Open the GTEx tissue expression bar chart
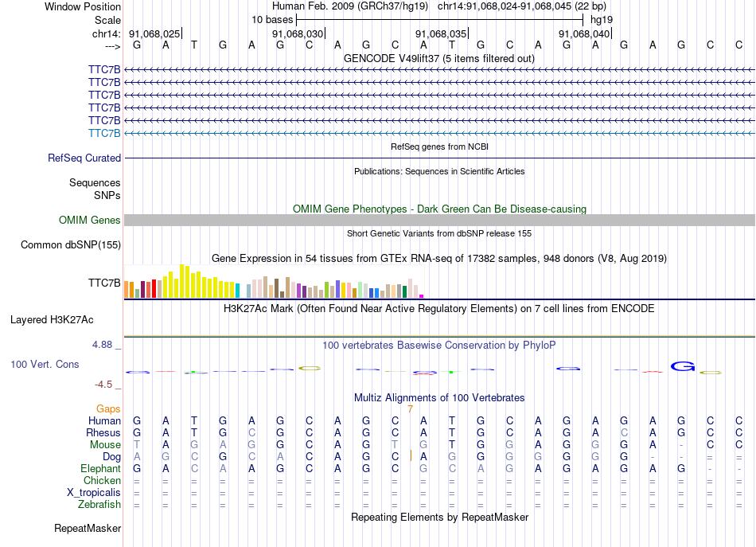 click(x=274, y=281)
